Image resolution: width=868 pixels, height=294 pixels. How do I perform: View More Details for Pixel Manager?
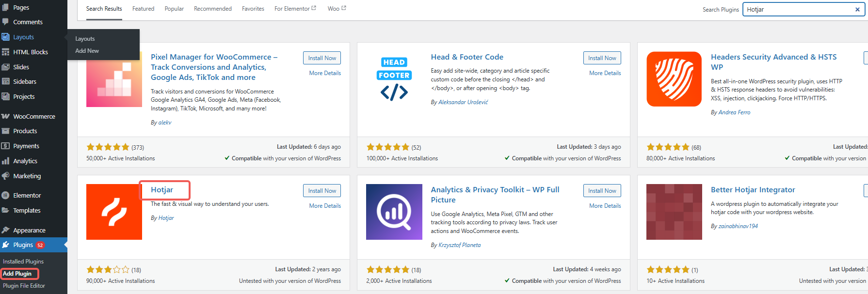[x=325, y=73]
